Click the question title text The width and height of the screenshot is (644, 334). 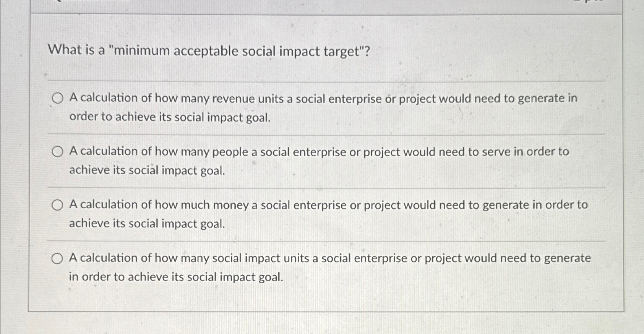tap(209, 51)
